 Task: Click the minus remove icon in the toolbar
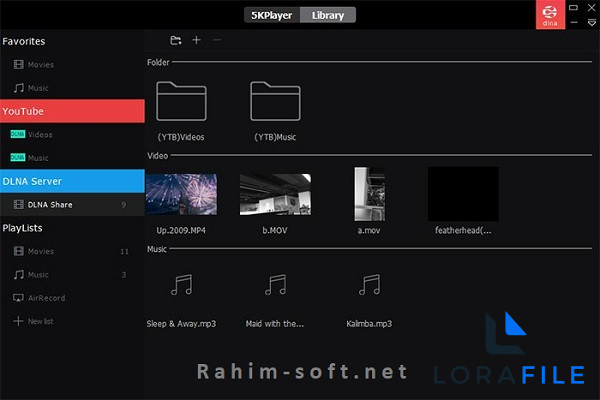tap(217, 40)
